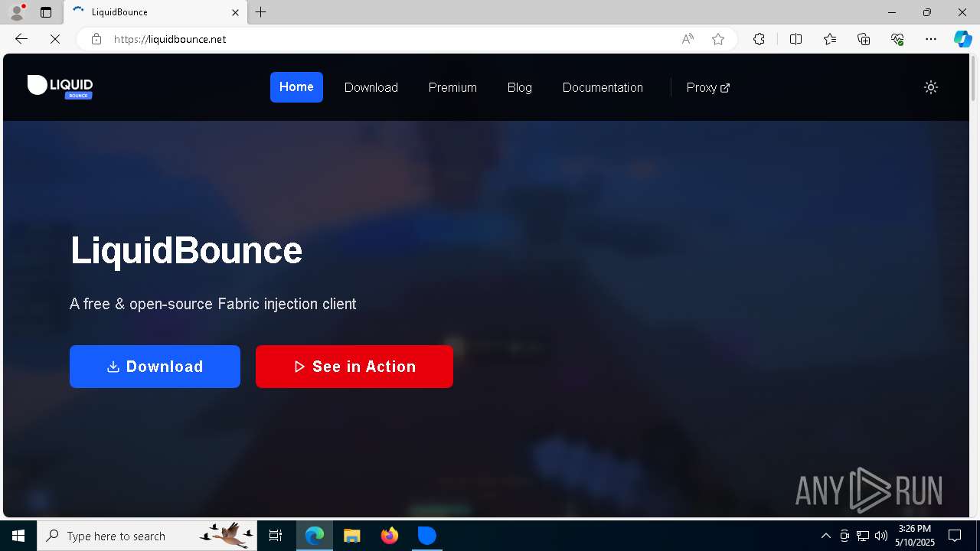
Task: Open Read aloud in address bar
Action: [688, 39]
